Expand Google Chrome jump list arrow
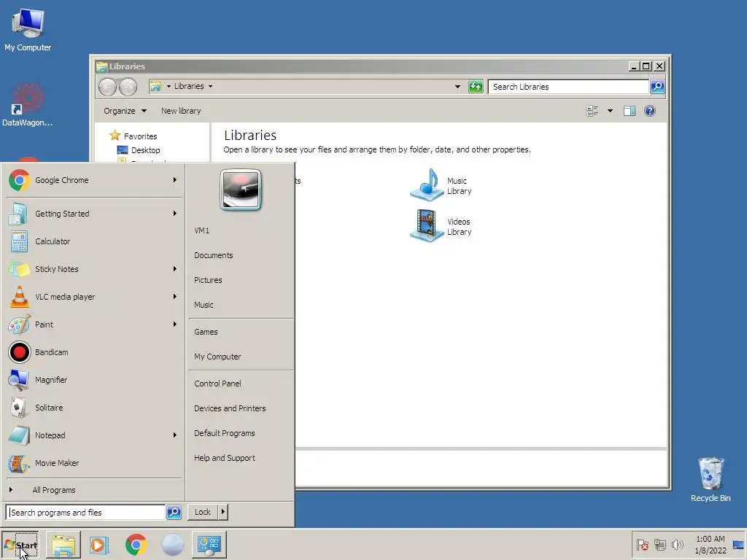This screenshot has width=747, height=560. point(175,180)
